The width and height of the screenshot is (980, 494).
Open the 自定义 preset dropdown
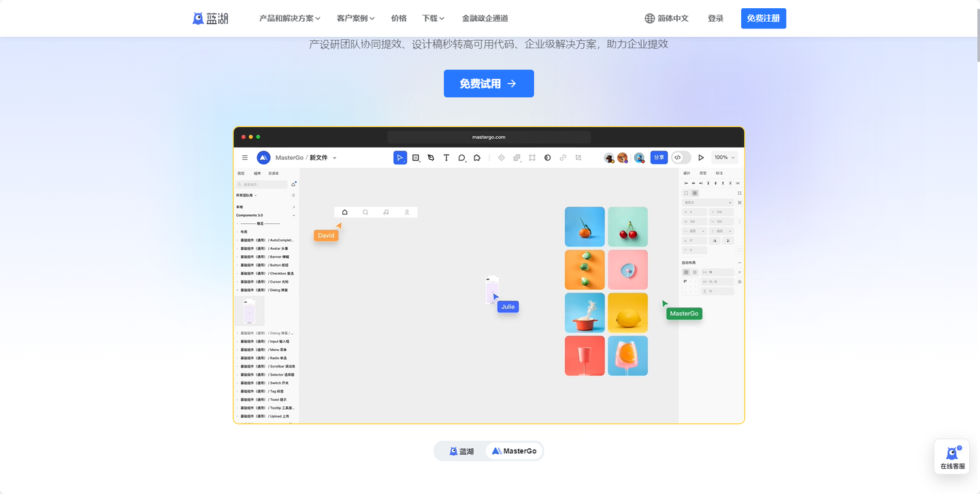(x=708, y=203)
